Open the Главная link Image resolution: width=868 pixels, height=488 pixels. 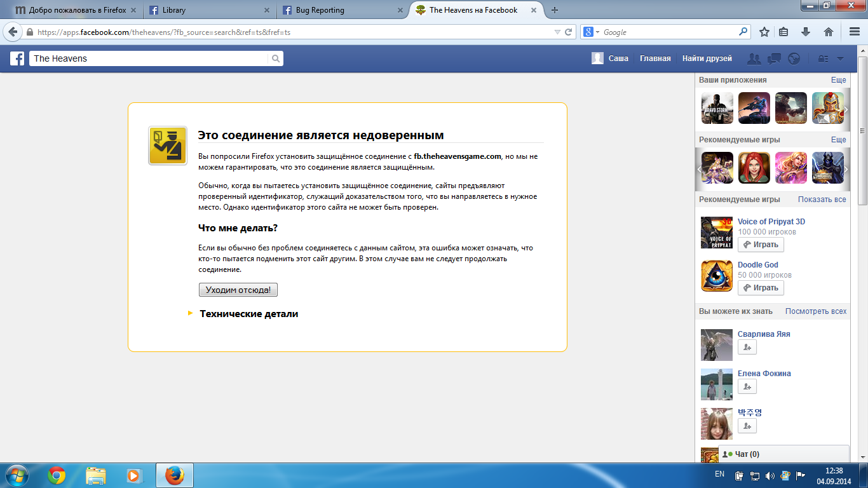(x=655, y=58)
